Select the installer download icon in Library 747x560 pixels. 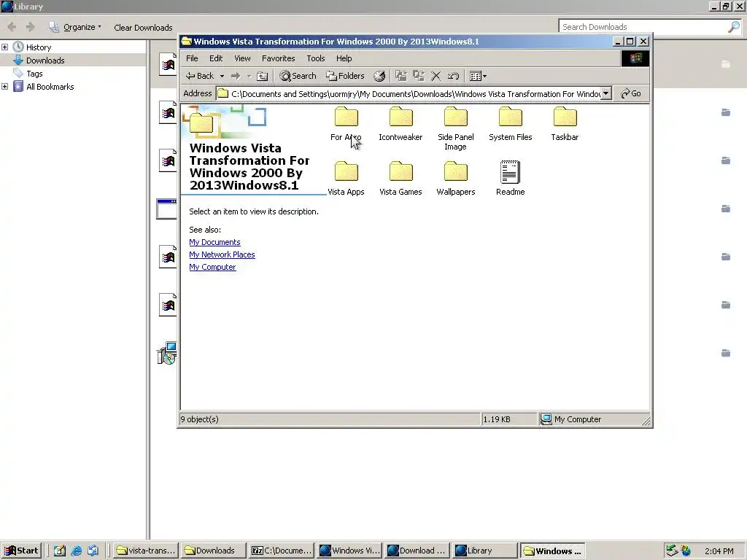pyautogui.click(x=167, y=353)
